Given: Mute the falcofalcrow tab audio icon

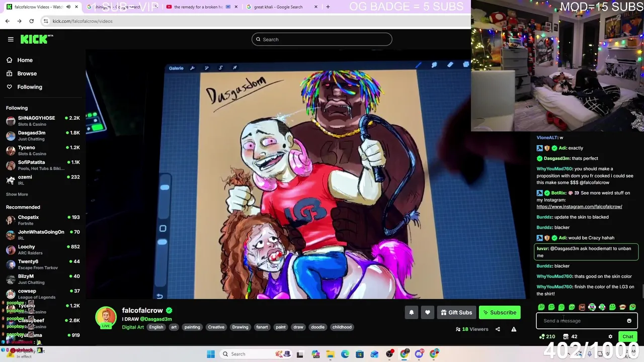Looking at the screenshot, I should 68,7.
